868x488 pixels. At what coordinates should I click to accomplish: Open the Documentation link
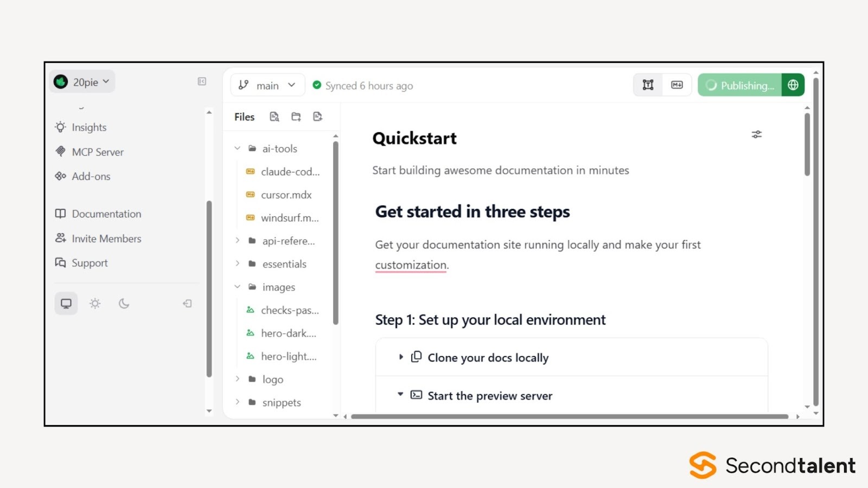pyautogui.click(x=106, y=214)
